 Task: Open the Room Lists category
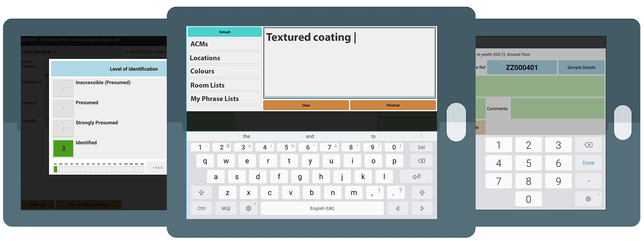pyautogui.click(x=224, y=85)
